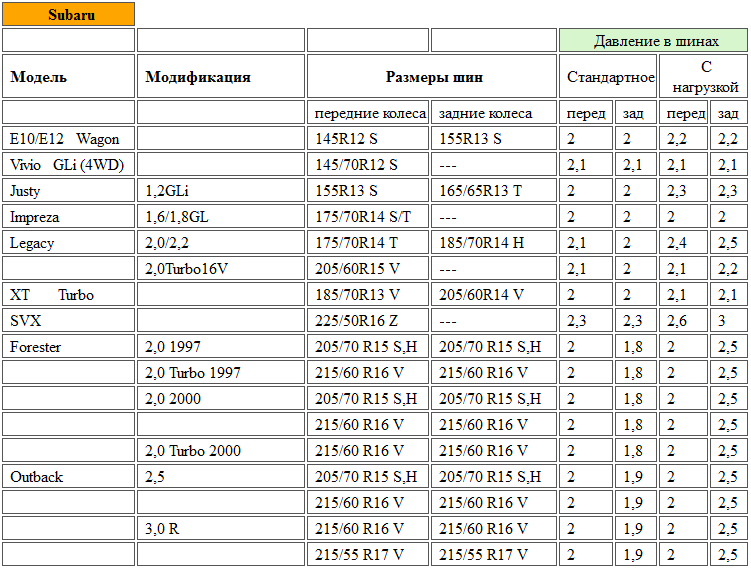Click the '205/60R15 V' tire size
The width and height of the screenshot is (751, 568).
tap(368, 269)
